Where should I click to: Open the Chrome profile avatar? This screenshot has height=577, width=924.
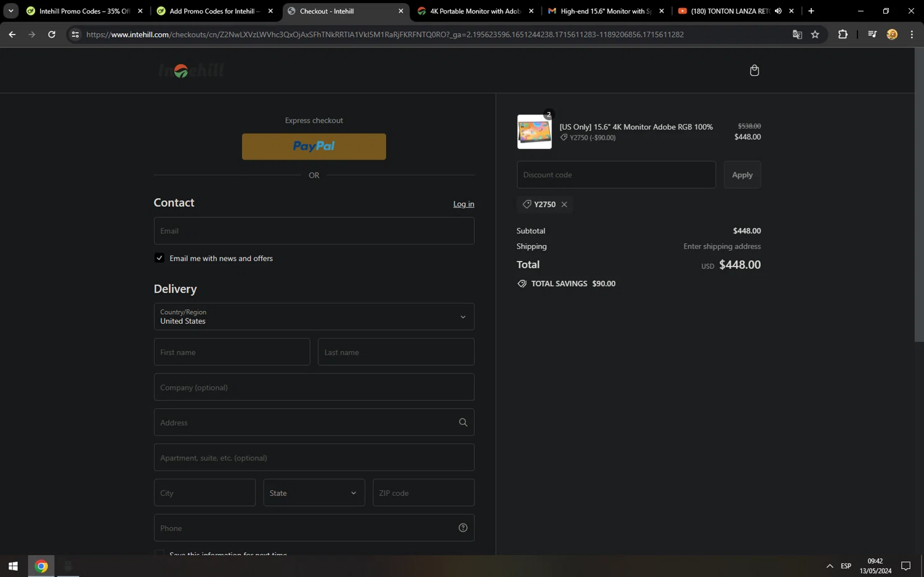pos(892,34)
